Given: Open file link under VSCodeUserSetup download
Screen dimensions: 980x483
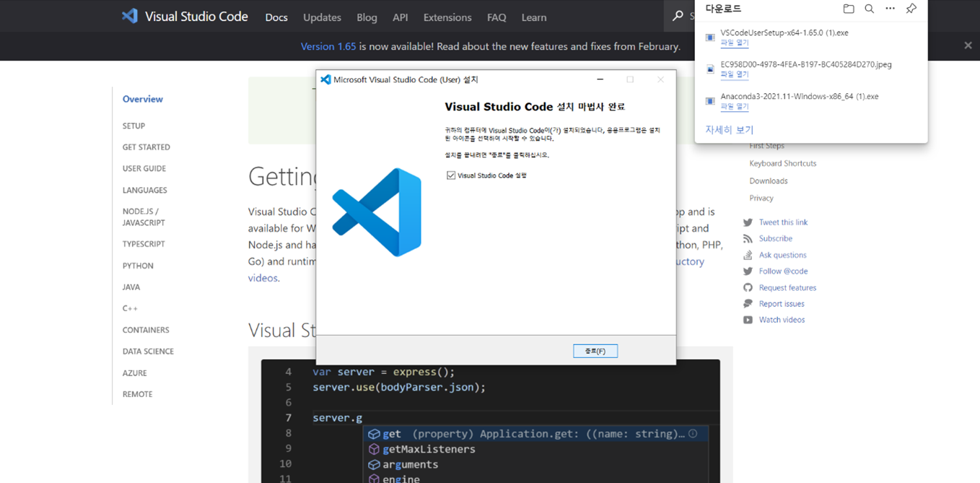Looking at the screenshot, I should click(x=735, y=43).
